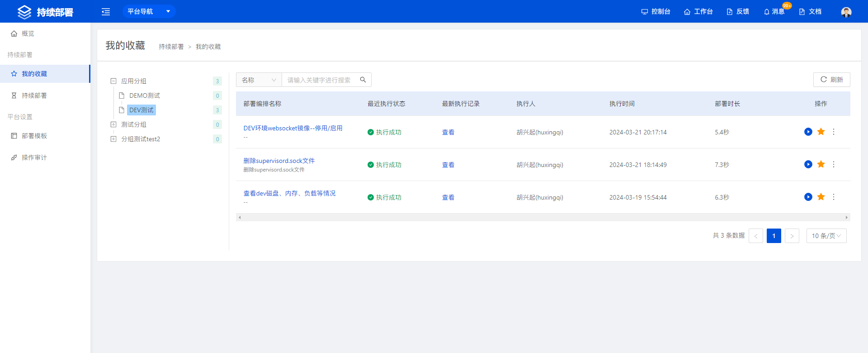Open 查看dev磁盘、内存、负载等情况 link

point(290,193)
